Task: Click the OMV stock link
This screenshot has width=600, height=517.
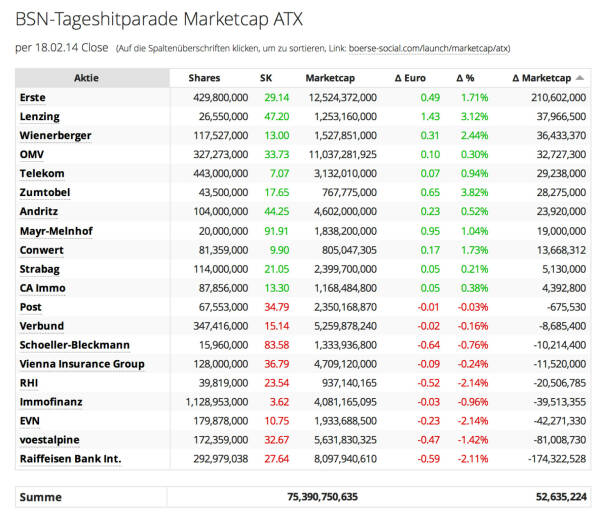Action: tap(31, 154)
